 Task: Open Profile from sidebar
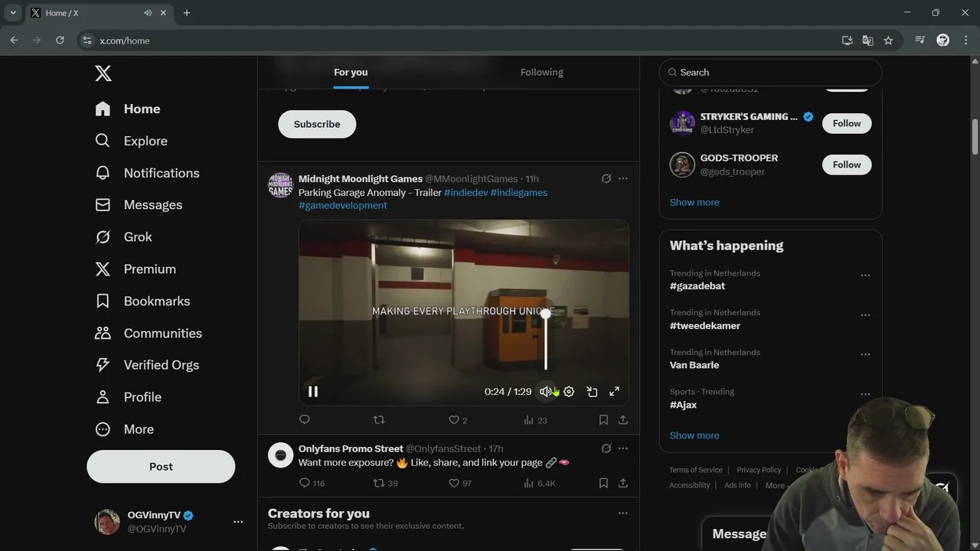[128, 397]
